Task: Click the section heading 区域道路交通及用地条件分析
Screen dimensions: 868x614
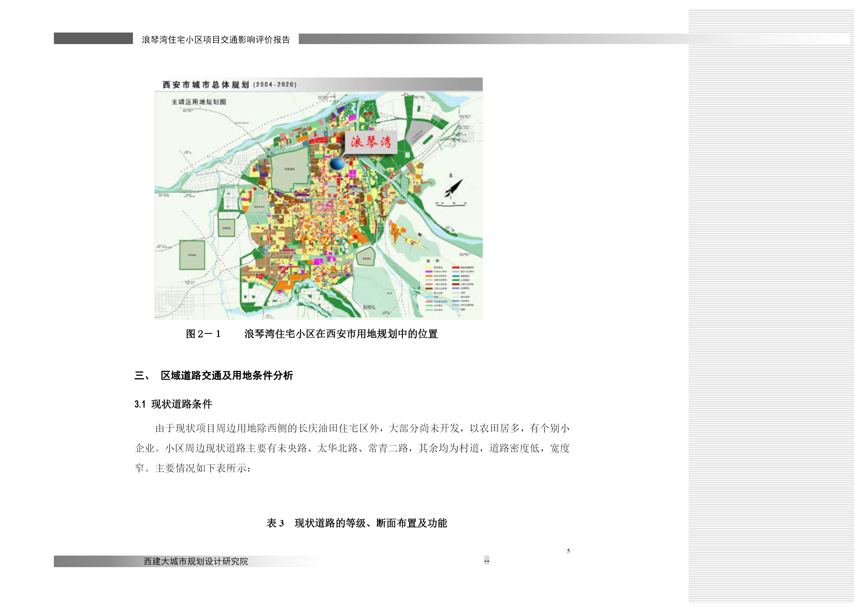Action: (226, 375)
